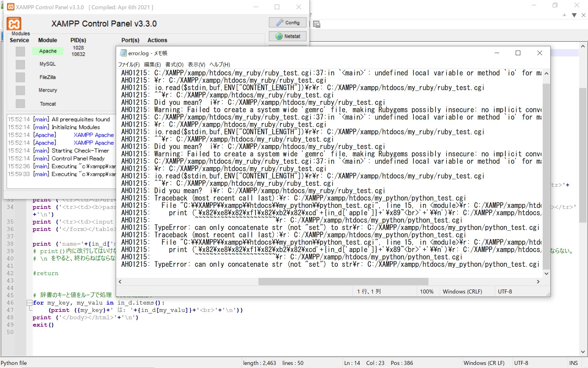
Task: Click line number 50 in Notepad++ margin
Action: click(10, 332)
